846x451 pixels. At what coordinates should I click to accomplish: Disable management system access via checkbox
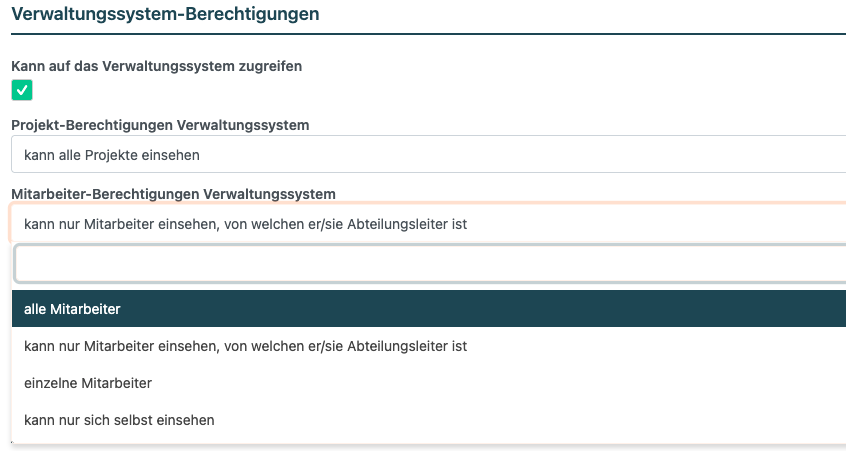pos(22,91)
